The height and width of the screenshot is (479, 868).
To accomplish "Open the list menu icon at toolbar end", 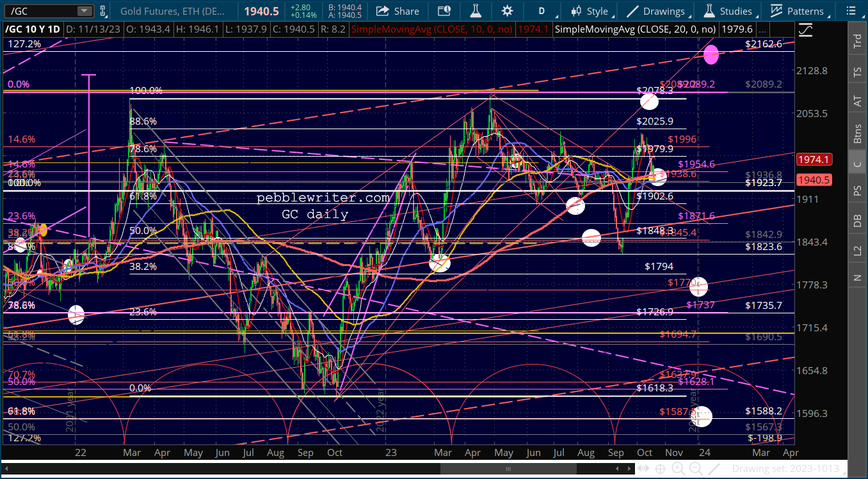I will [x=851, y=11].
